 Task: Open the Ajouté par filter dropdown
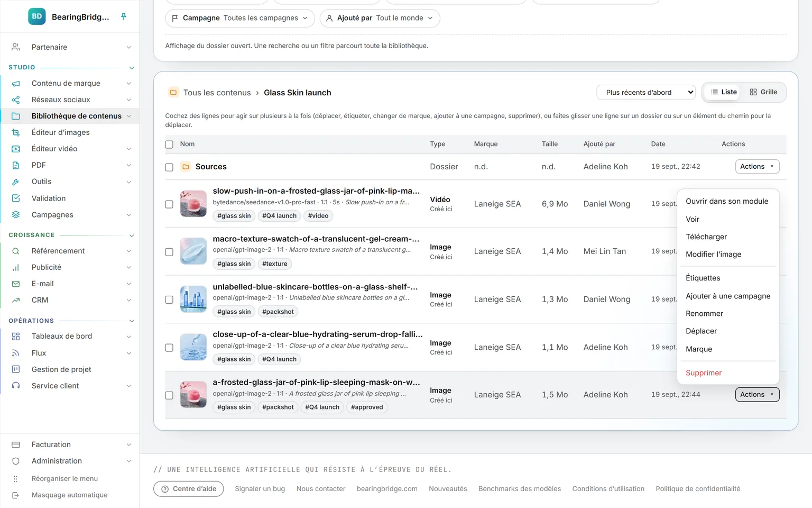[380, 18]
